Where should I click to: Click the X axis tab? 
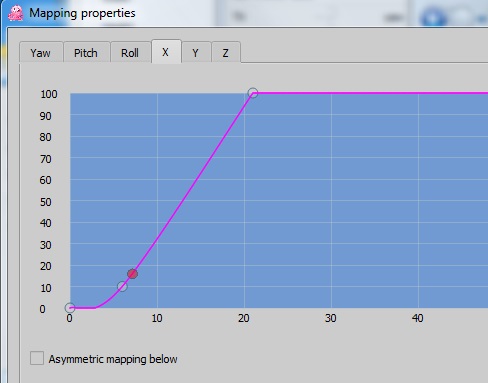[x=166, y=52]
